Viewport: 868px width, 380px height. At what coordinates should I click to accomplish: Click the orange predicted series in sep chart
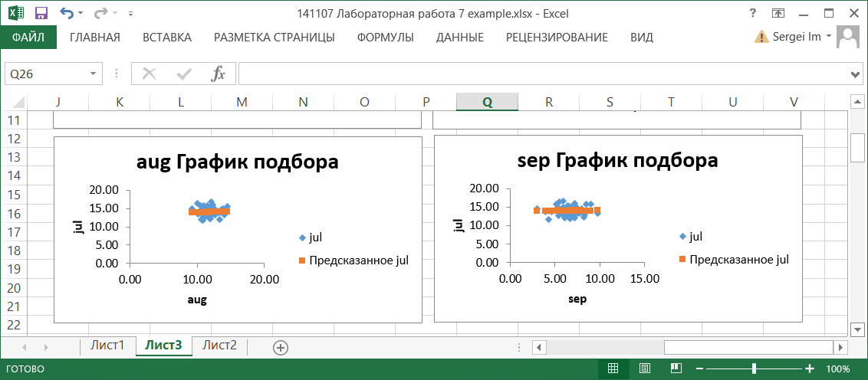click(x=567, y=210)
